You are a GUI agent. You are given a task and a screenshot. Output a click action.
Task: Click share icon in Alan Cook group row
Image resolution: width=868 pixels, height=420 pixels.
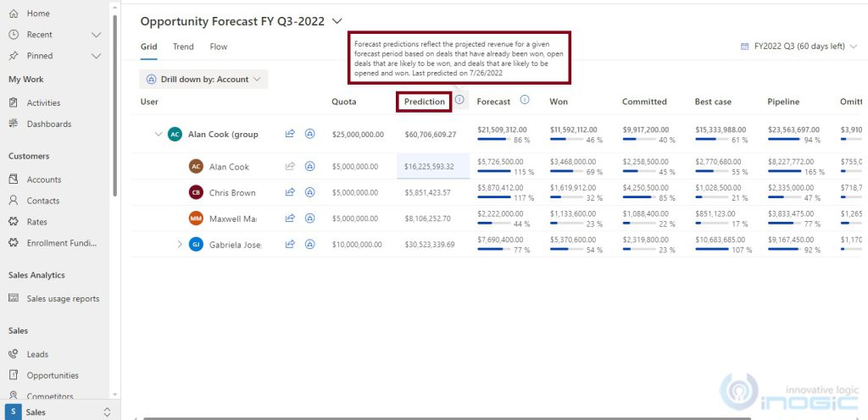290,134
